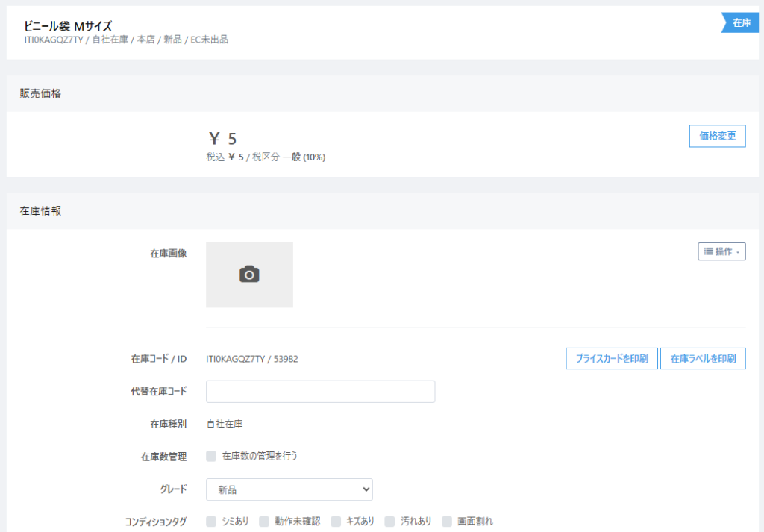This screenshot has height=532, width=764.
Task: Click the 在庫情報 section header
Action: click(x=40, y=211)
